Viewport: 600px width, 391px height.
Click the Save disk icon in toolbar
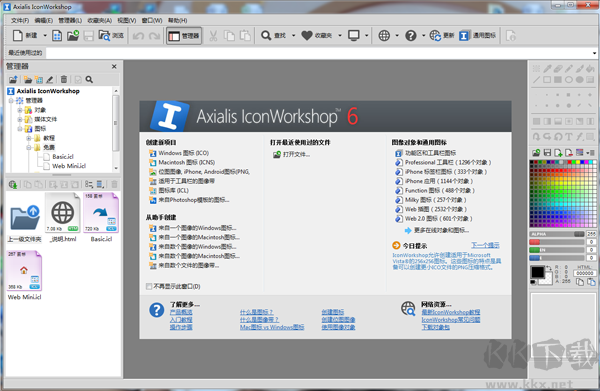click(x=88, y=36)
